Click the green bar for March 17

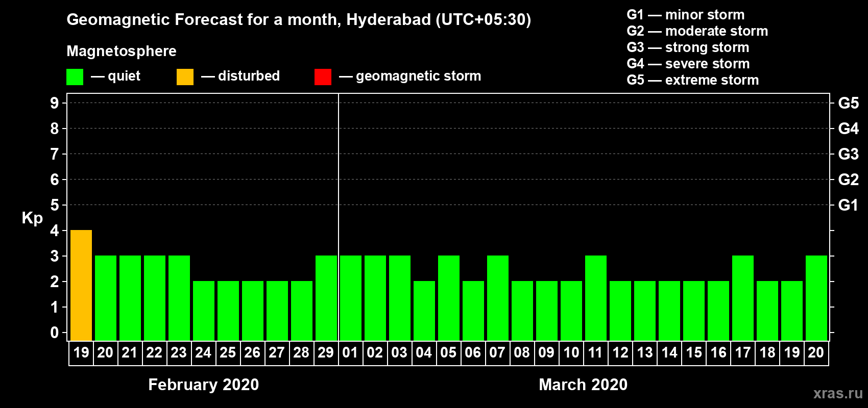click(743, 298)
